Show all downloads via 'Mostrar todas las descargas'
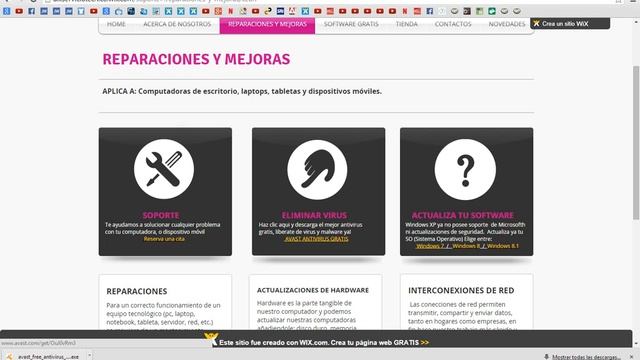640x360 pixels. point(586,357)
